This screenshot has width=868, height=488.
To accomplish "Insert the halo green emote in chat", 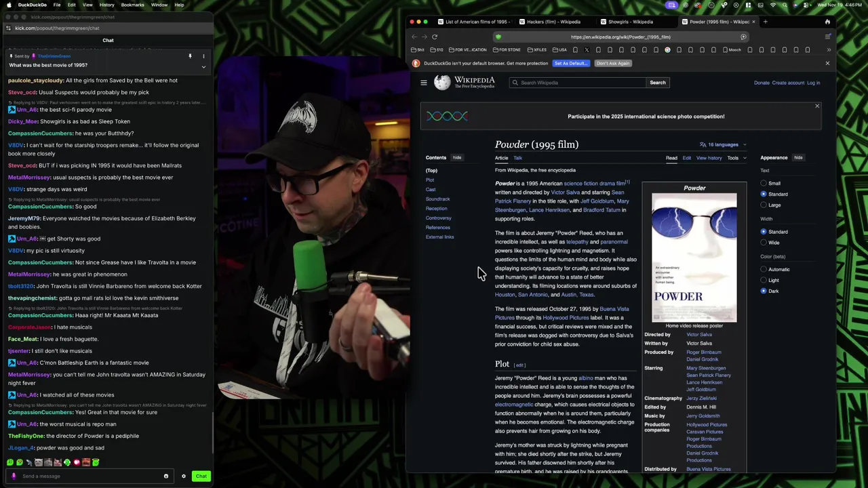I will tap(96, 462).
